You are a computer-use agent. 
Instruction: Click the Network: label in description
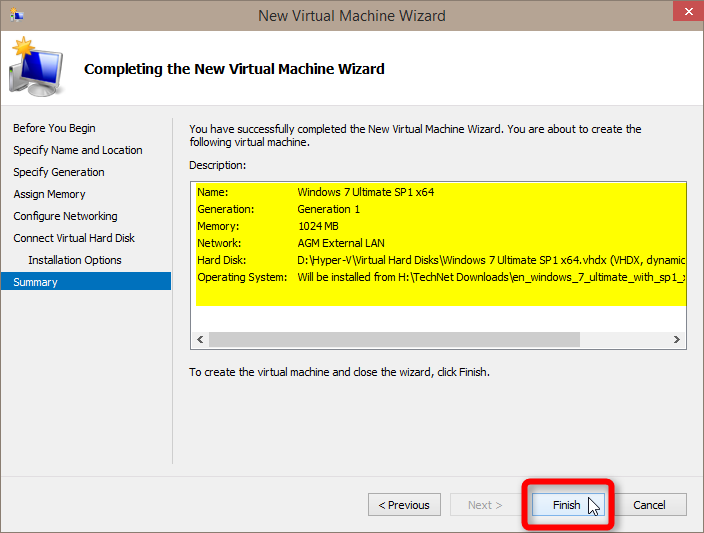click(219, 243)
